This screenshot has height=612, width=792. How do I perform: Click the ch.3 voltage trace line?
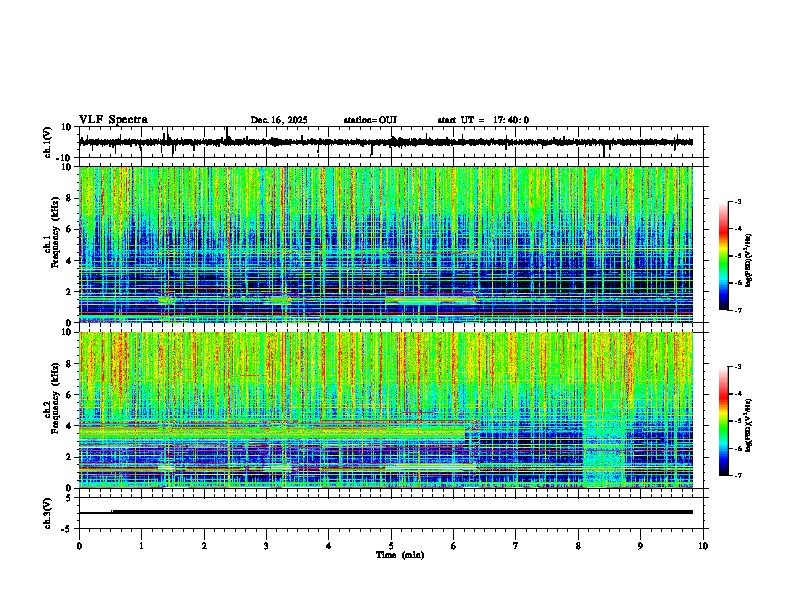[x=386, y=512]
